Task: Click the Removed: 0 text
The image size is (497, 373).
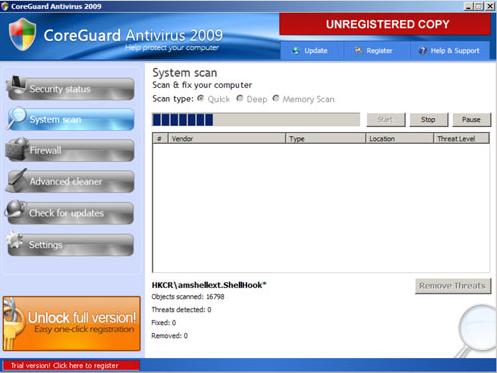Action: point(170,336)
